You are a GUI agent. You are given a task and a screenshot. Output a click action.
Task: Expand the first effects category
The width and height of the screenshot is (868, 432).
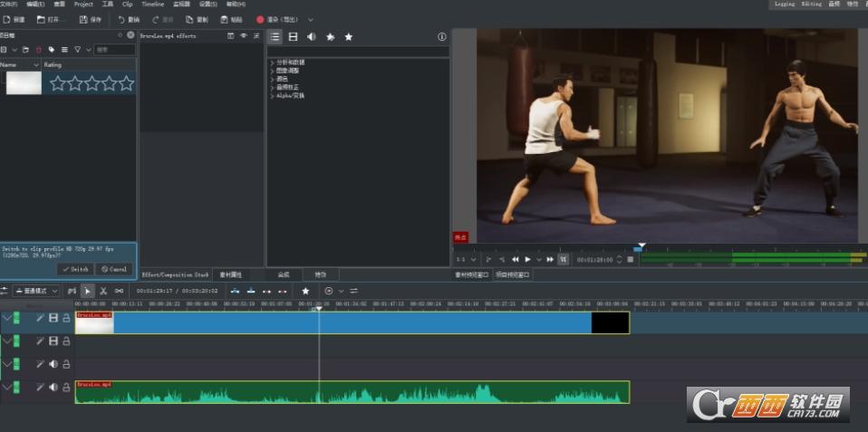[x=273, y=62]
